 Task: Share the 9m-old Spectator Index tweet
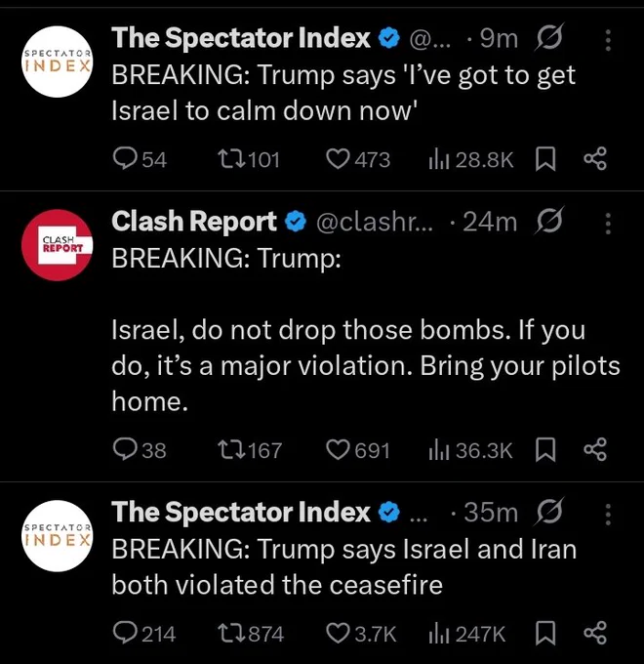point(595,159)
